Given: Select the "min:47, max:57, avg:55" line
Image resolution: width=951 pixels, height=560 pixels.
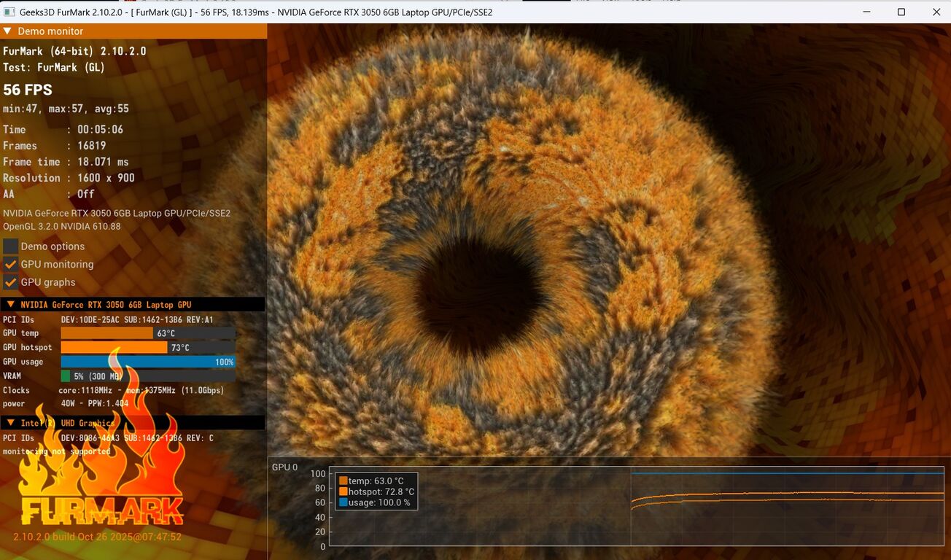Looking at the screenshot, I should click(66, 109).
